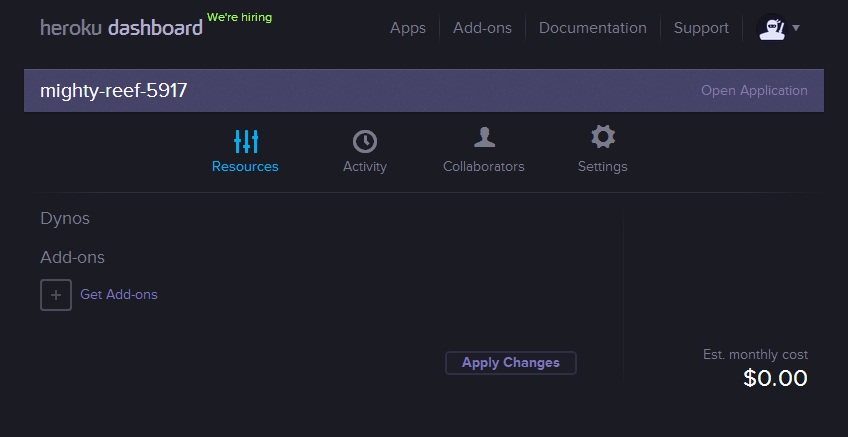Open the Documentation link in the header

pyautogui.click(x=593, y=28)
